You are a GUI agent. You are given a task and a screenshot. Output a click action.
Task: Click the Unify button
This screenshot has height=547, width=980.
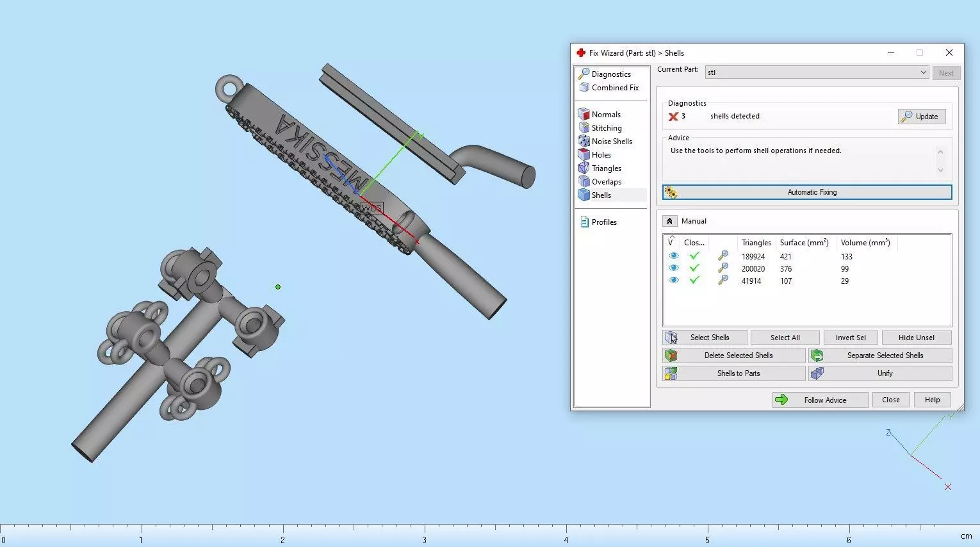881,373
